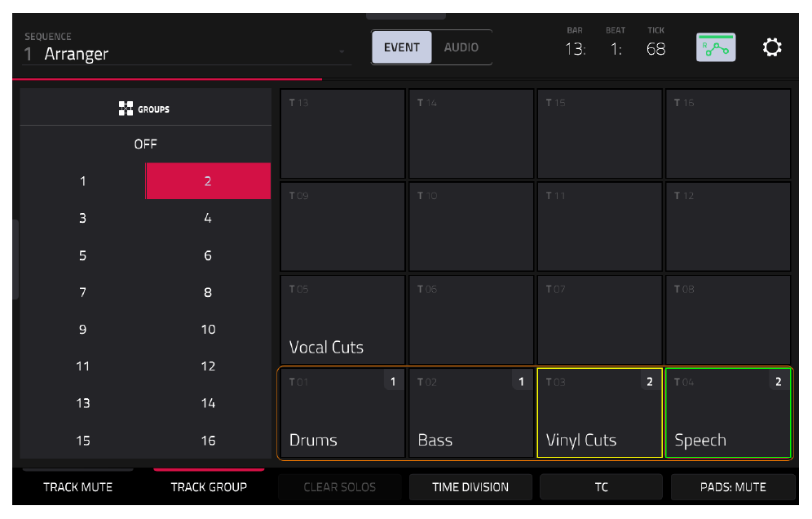Toggle the green automation read button
This screenshot has height=519, width=812.
tap(716, 47)
